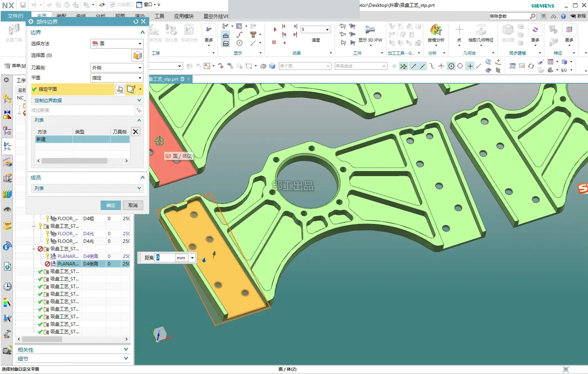Screen dimensions: 588x374
Task: Open the 选择方法 dropdown
Action: (x=116, y=44)
